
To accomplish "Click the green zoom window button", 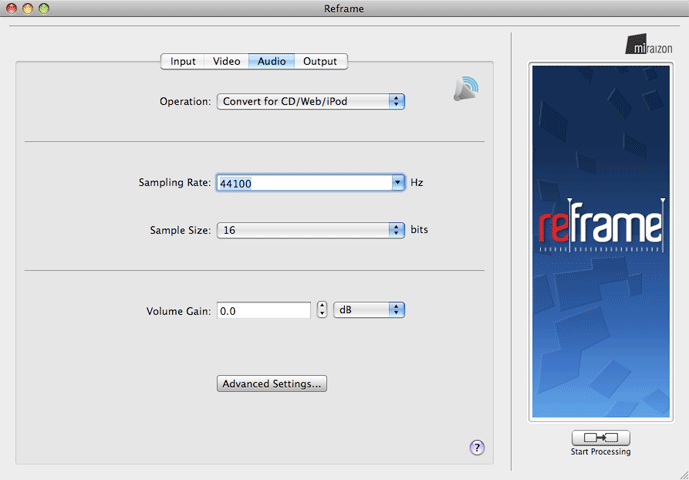I will [44, 8].
